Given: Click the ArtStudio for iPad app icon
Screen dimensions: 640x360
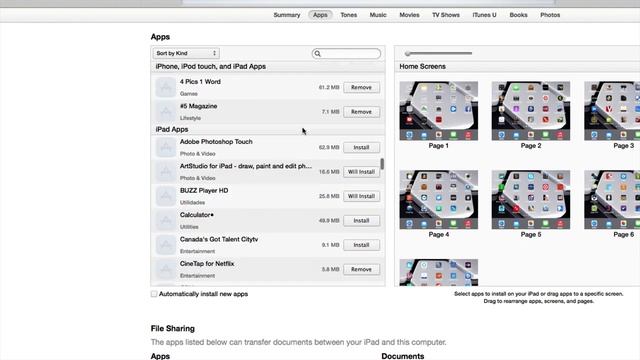Looking at the screenshot, I should (x=166, y=172).
